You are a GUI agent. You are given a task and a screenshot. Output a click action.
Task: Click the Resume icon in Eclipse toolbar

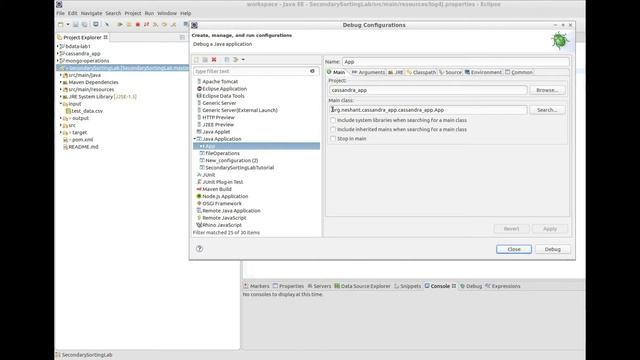point(120,24)
